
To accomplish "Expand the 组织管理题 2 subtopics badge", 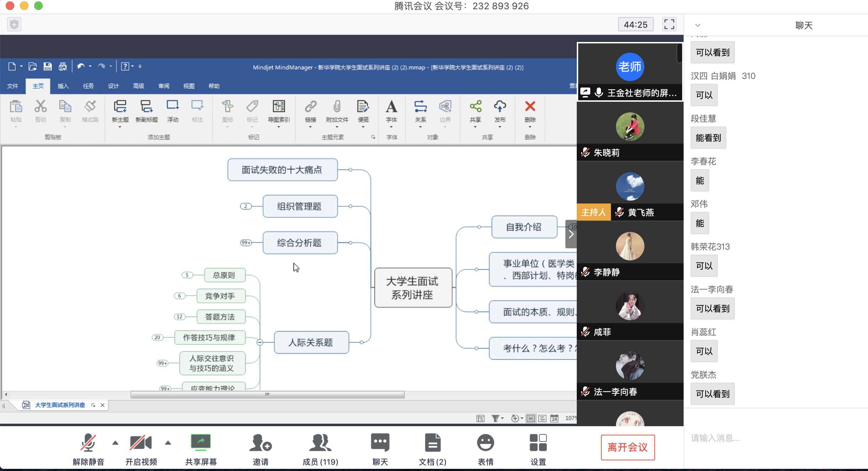I will [x=246, y=206].
